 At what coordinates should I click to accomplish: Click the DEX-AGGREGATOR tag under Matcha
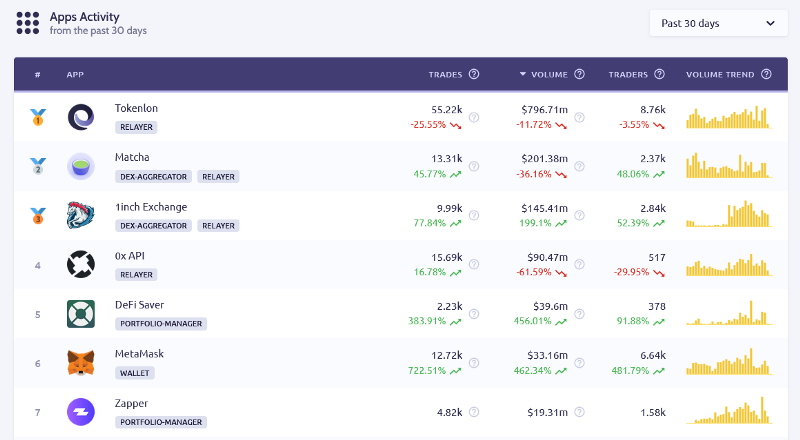(x=154, y=177)
